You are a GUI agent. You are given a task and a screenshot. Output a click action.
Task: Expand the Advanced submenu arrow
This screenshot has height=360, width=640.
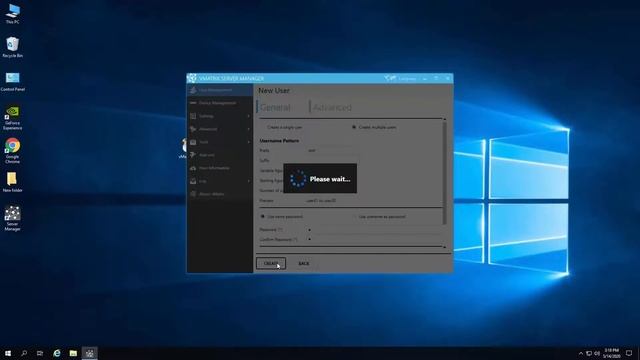point(249,129)
